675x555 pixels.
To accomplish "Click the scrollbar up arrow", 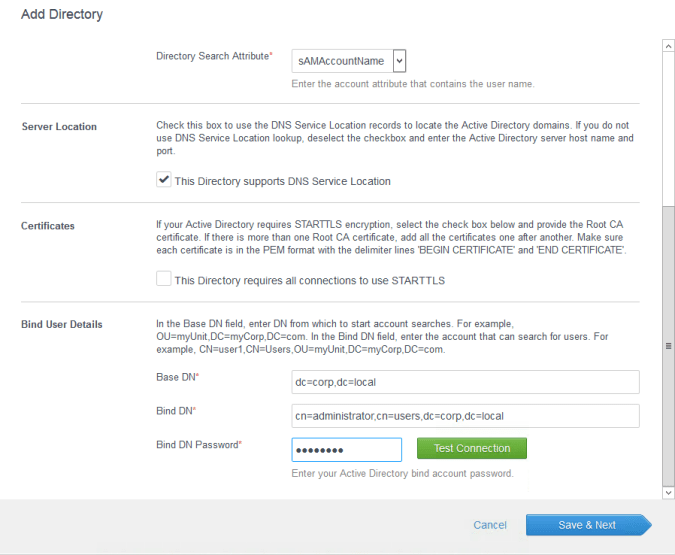I will click(x=668, y=46).
